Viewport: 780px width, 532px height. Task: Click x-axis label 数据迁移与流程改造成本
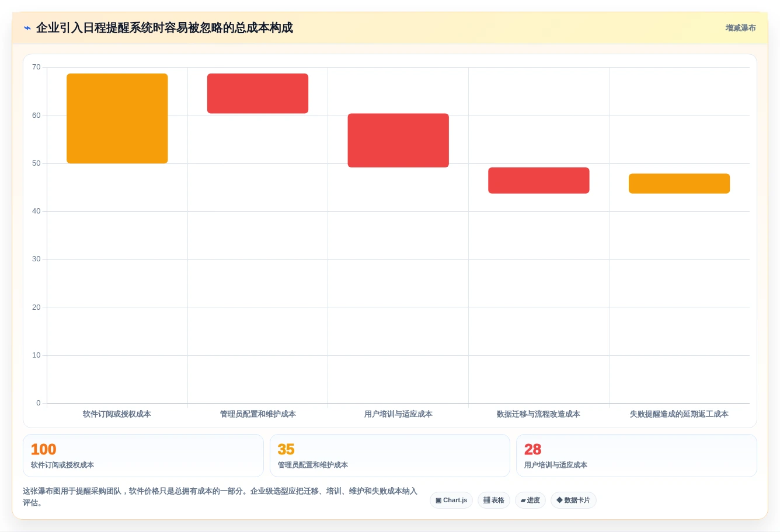pyautogui.click(x=538, y=414)
